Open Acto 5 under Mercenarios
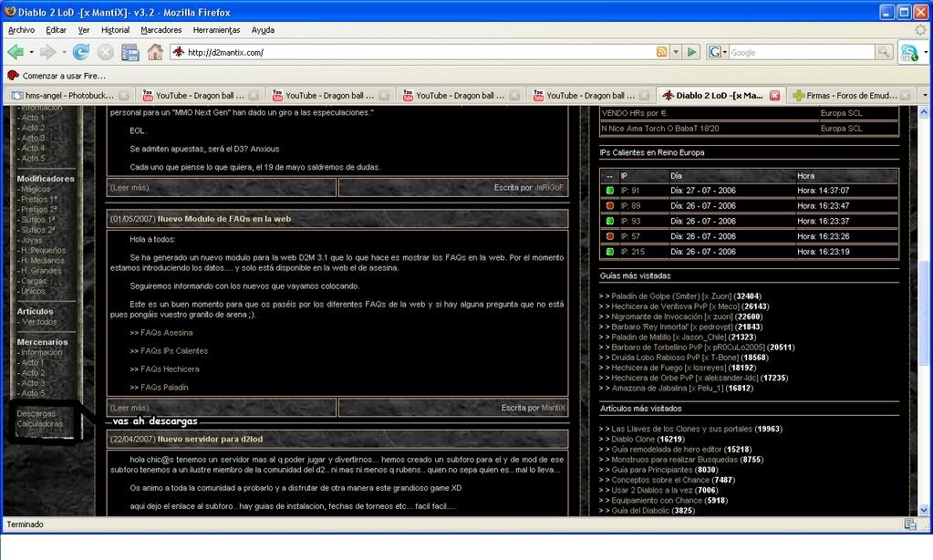The width and height of the screenshot is (933, 560). click(x=33, y=393)
